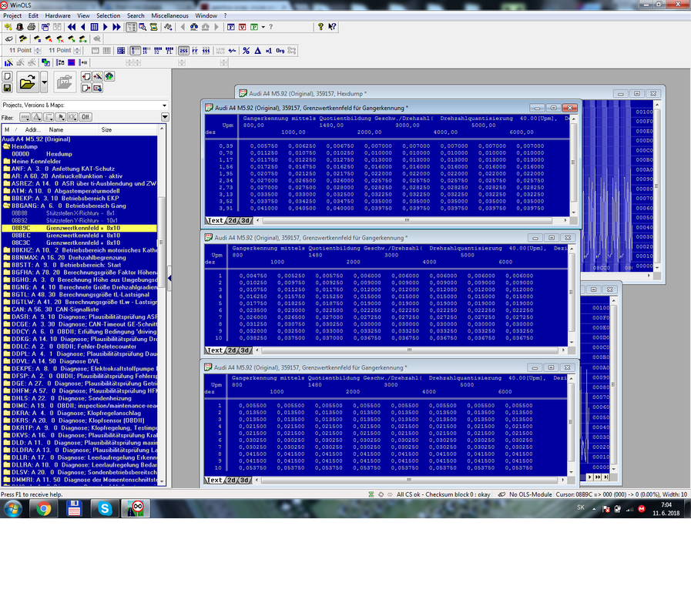
Task: Open the Hardware menu
Action: (x=58, y=15)
